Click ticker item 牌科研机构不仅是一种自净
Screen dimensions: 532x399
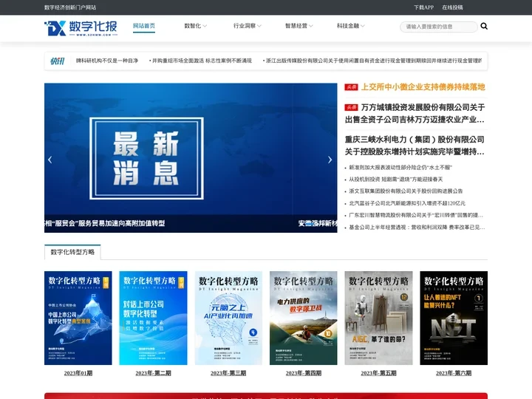(107, 61)
